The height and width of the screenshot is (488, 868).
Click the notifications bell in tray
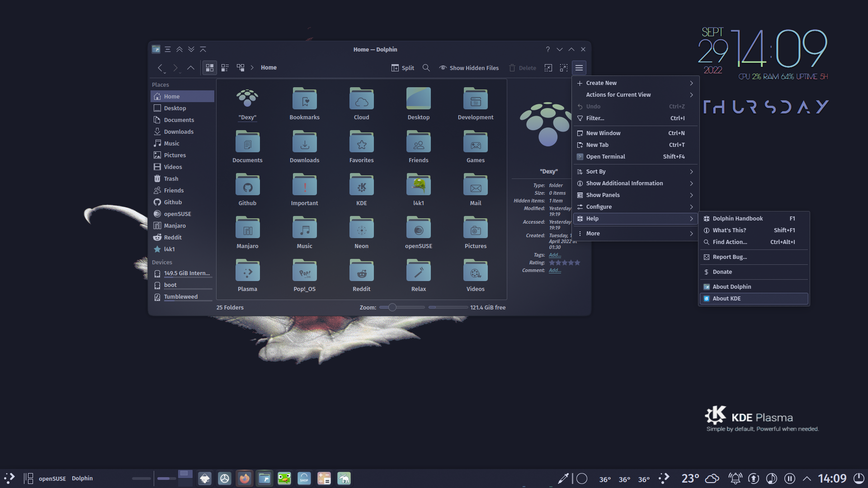tap(735, 478)
